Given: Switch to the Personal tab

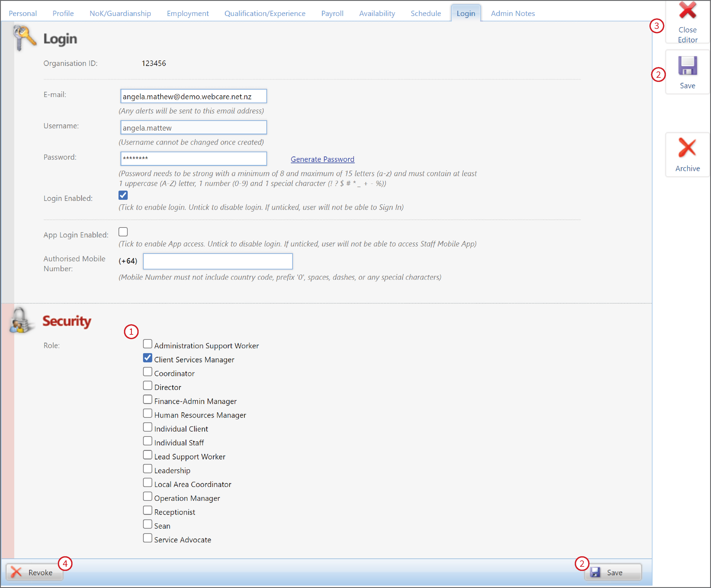Looking at the screenshot, I should pyautogui.click(x=23, y=14).
